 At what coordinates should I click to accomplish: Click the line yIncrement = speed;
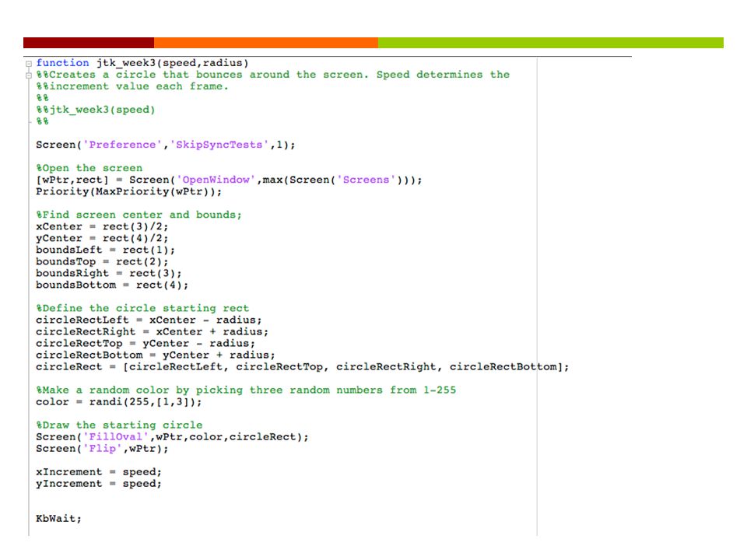coord(99,483)
